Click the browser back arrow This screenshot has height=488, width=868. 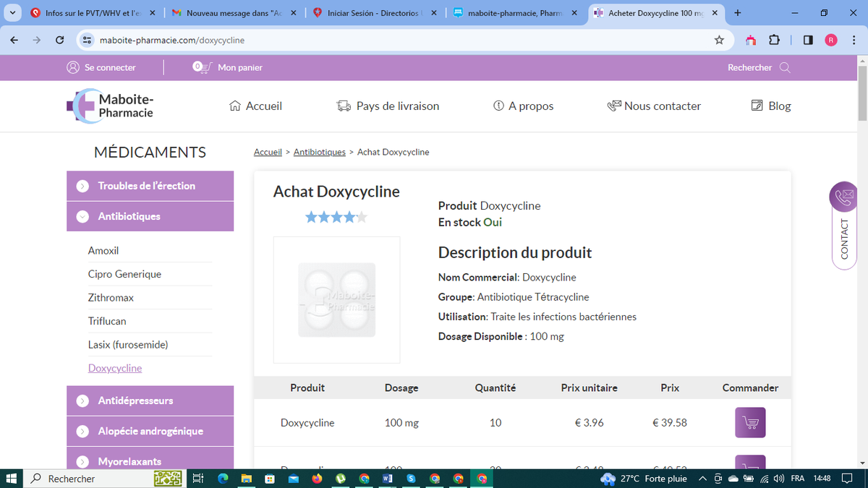tap(14, 40)
